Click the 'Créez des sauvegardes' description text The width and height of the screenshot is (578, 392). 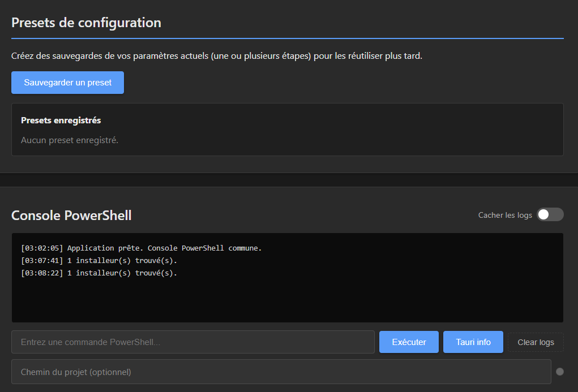[217, 56]
